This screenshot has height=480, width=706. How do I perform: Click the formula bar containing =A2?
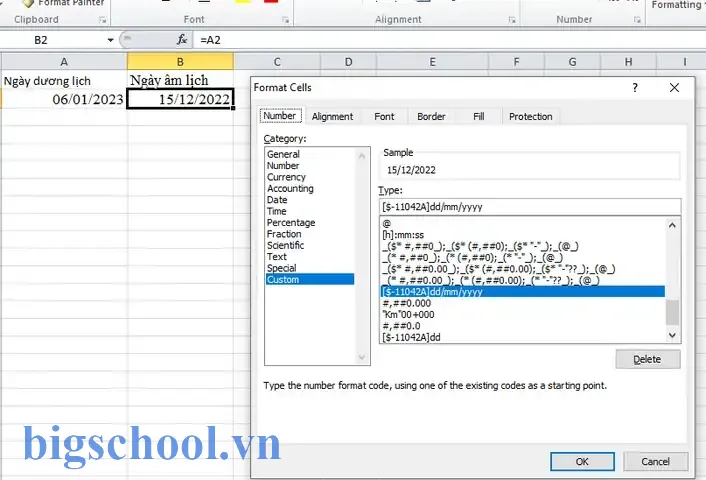click(x=449, y=40)
